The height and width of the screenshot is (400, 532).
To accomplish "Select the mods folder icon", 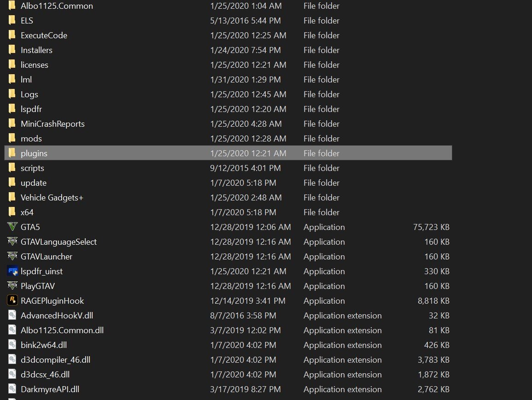I will (12, 138).
